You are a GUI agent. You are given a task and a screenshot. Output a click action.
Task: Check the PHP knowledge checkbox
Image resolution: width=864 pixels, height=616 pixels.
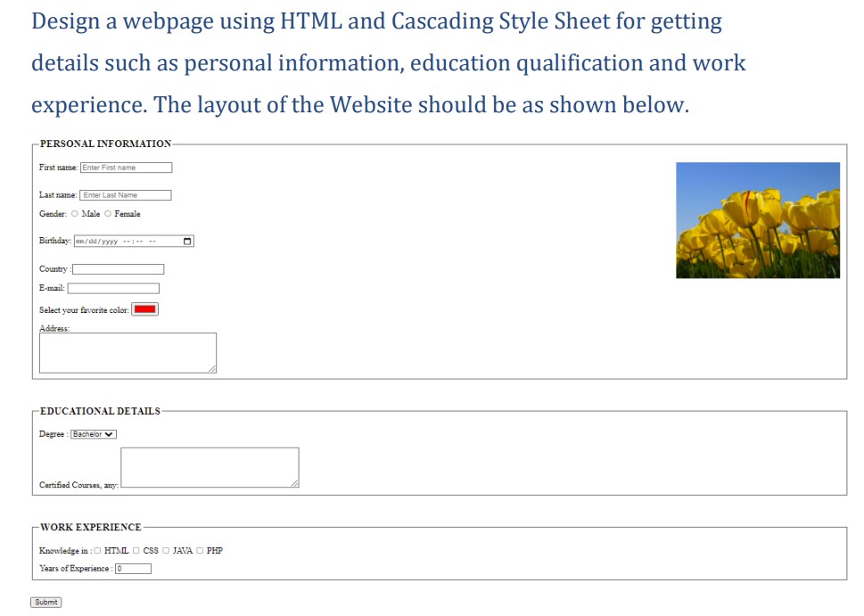point(200,550)
